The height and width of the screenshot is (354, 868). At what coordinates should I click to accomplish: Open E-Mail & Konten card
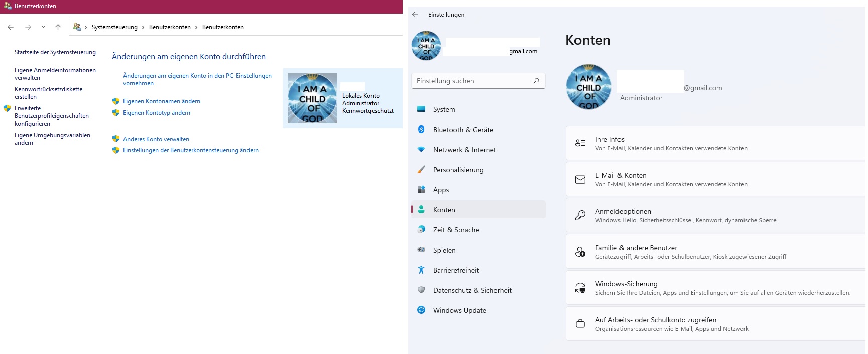(x=716, y=179)
